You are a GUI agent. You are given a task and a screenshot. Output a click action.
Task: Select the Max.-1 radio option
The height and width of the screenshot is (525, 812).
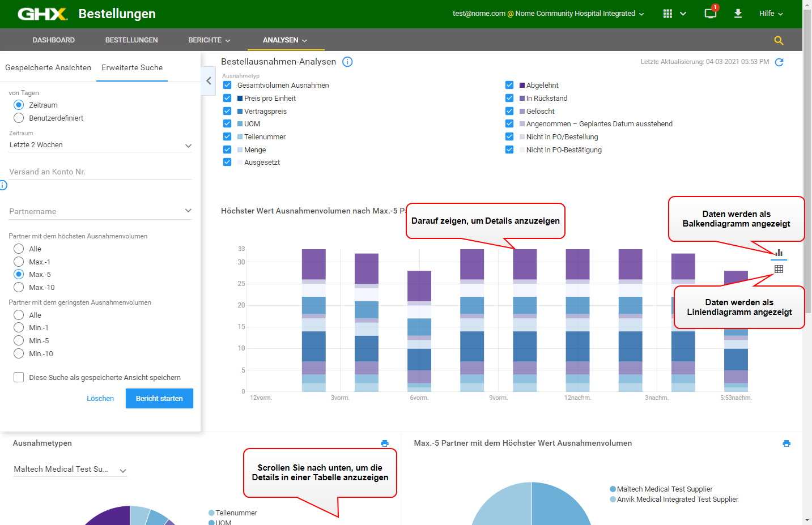point(19,262)
